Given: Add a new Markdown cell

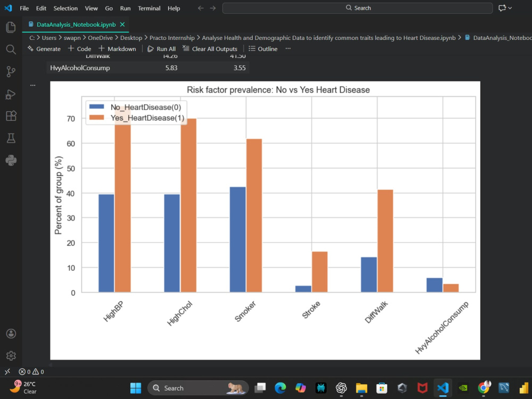Looking at the screenshot, I should click(117, 49).
